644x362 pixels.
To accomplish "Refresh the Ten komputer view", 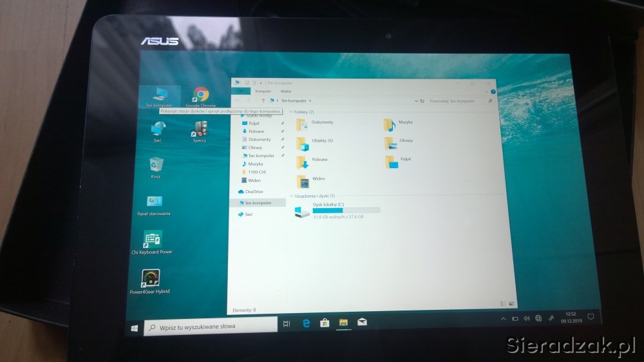I will (x=422, y=101).
